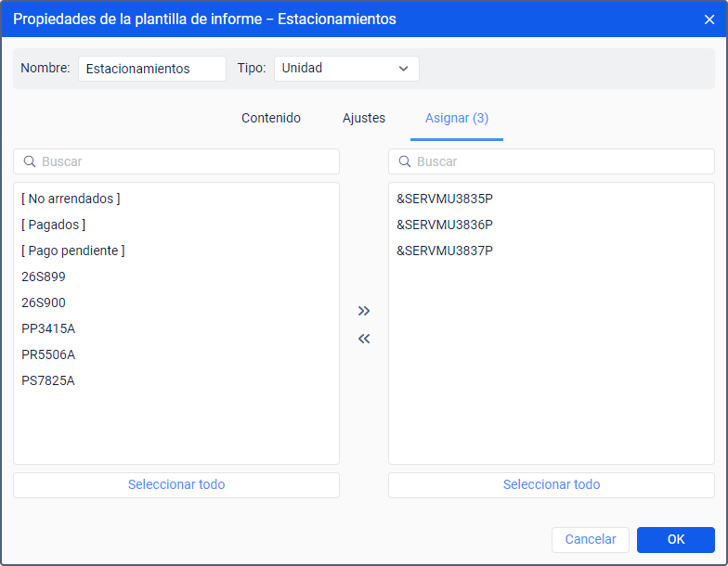Click Seleccionar todo under the right list
This screenshot has height=566, width=728.
552,484
